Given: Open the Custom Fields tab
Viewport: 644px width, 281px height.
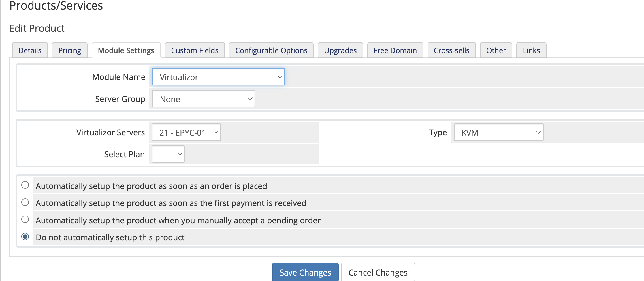Looking at the screenshot, I should pos(195,50).
